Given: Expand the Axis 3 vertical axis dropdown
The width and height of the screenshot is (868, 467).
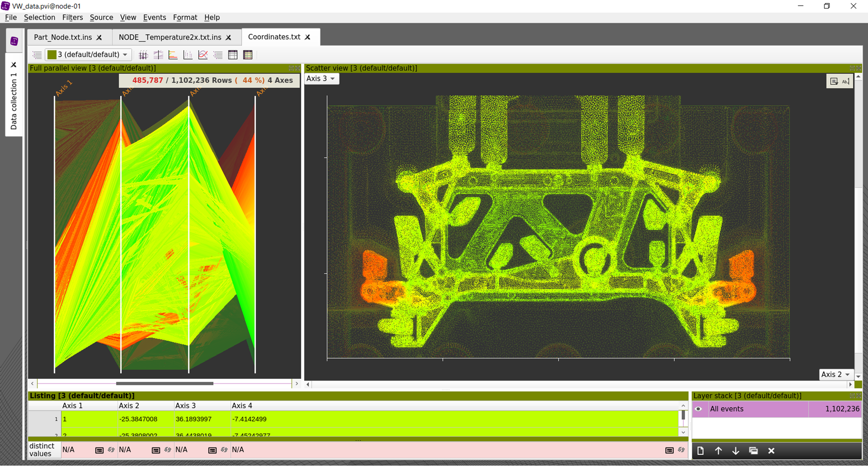Looking at the screenshot, I should (321, 79).
